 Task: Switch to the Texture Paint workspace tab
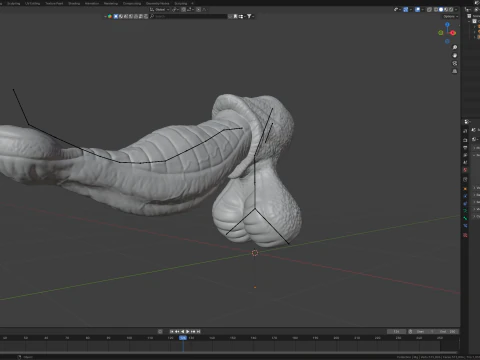[x=54, y=3]
